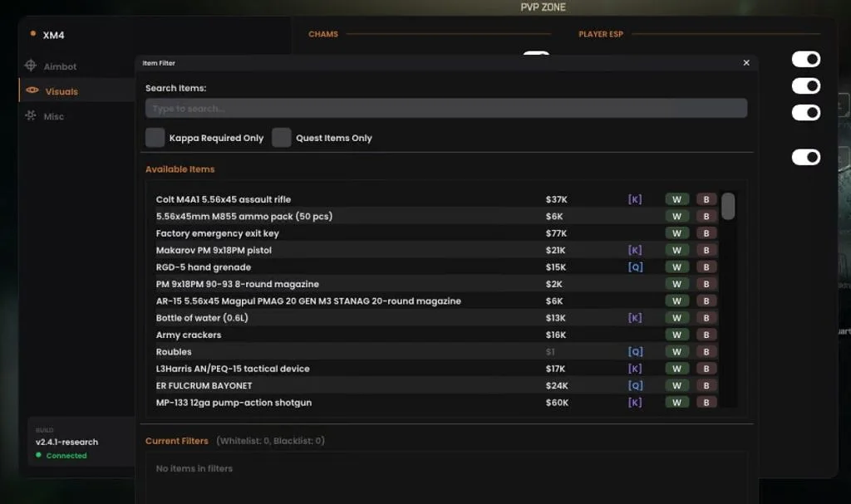Viewport: 851px width, 504px height.
Task: Click the XM4 title in the sidebar
Action: (53, 35)
